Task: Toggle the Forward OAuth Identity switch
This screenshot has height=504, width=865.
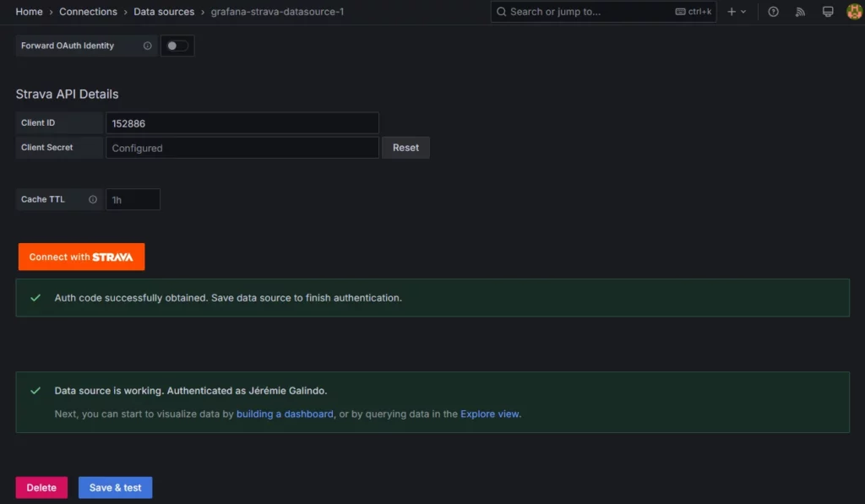Action: 177,46
